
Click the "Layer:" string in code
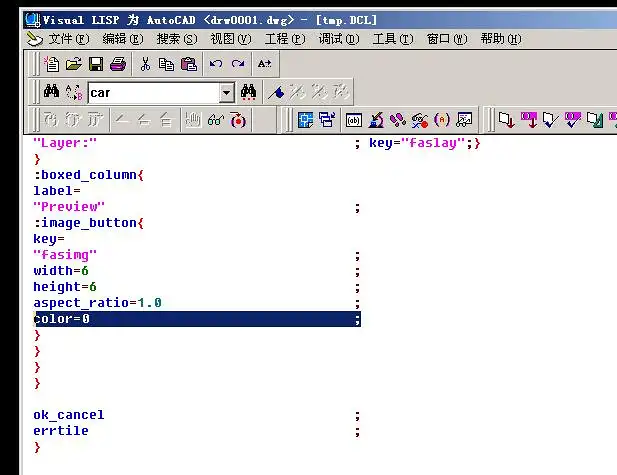coord(65,143)
